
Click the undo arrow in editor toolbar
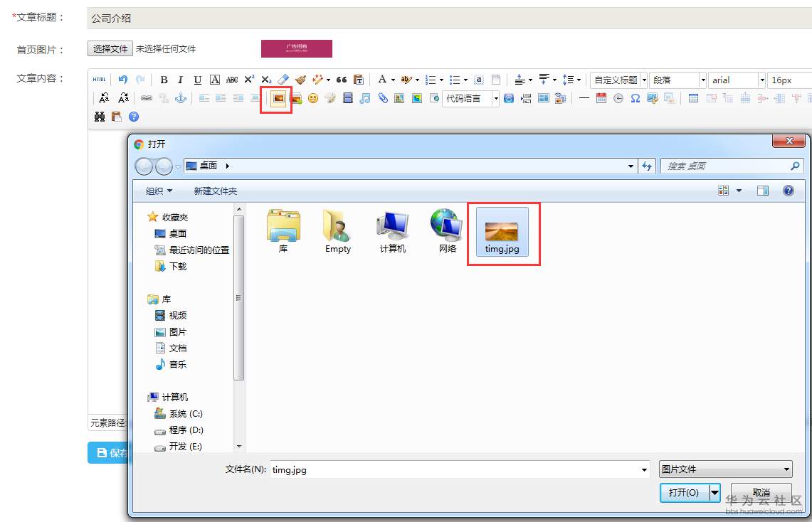tap(122, 80)
